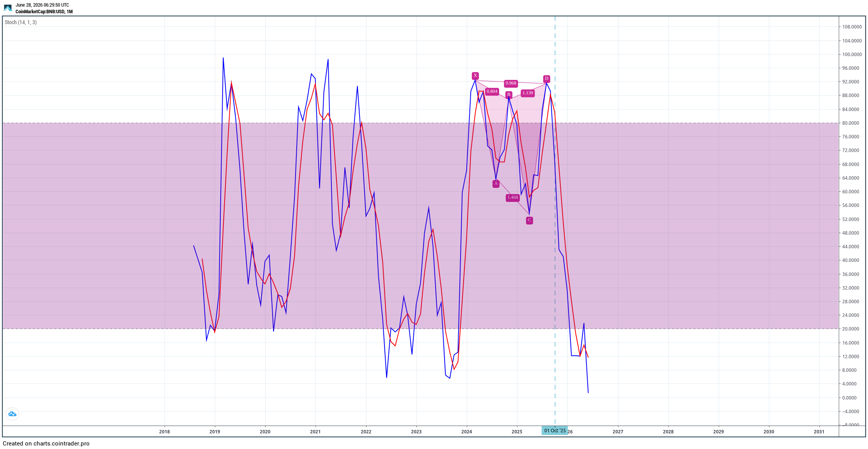This screenshot has width=868, height=449.
Task: Click the CoinMarketCap:BNB:USD, 1M symbol title
Action: (x=44, y=12)
